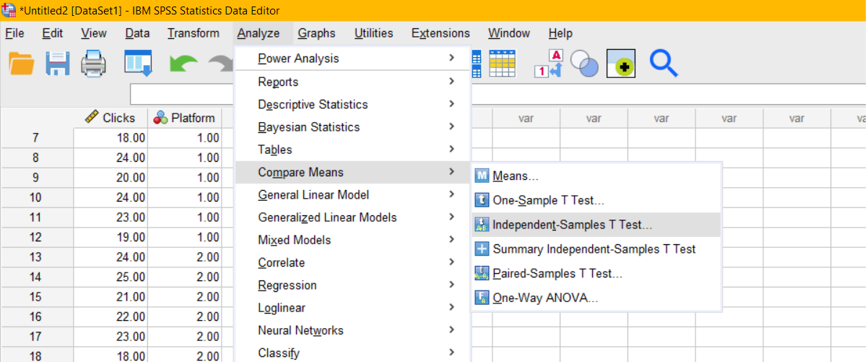Open the View menu

(x=94, y=33)
